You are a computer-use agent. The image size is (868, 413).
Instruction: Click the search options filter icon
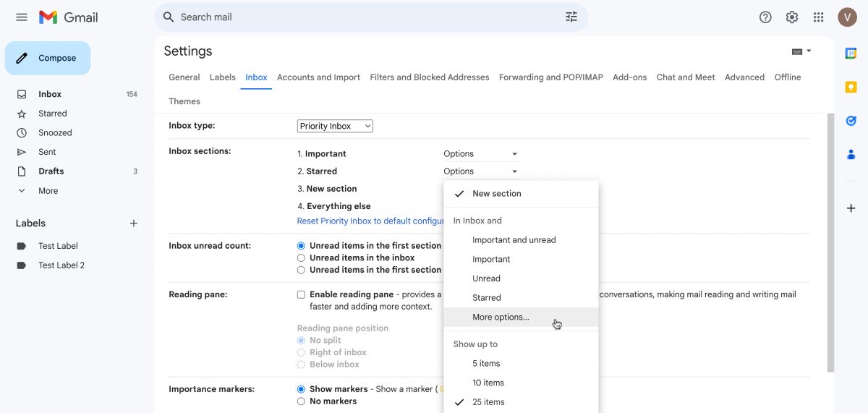(571, 17)
